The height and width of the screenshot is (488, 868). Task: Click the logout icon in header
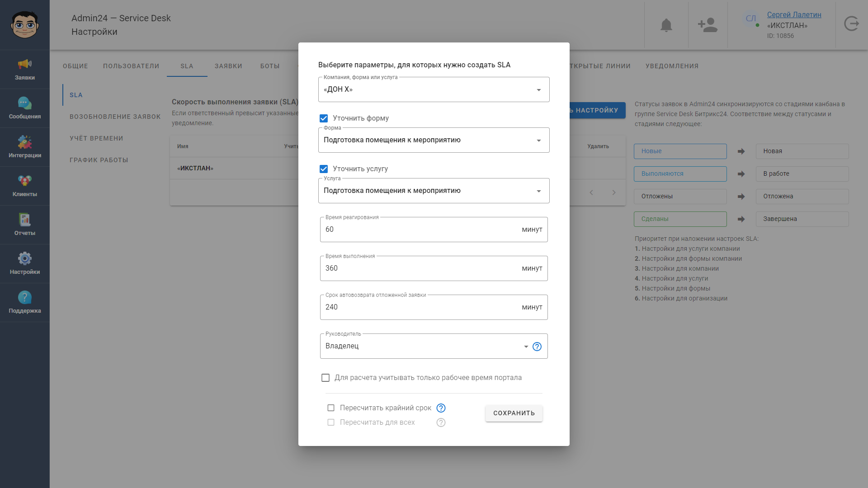click(x=852, y=23)
